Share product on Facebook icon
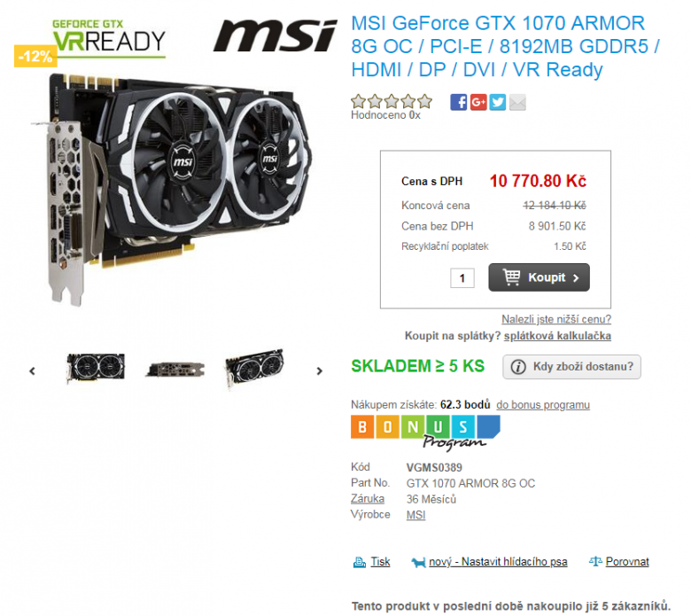691x616 pixels. pyautogui.click(x=459, y=102)
